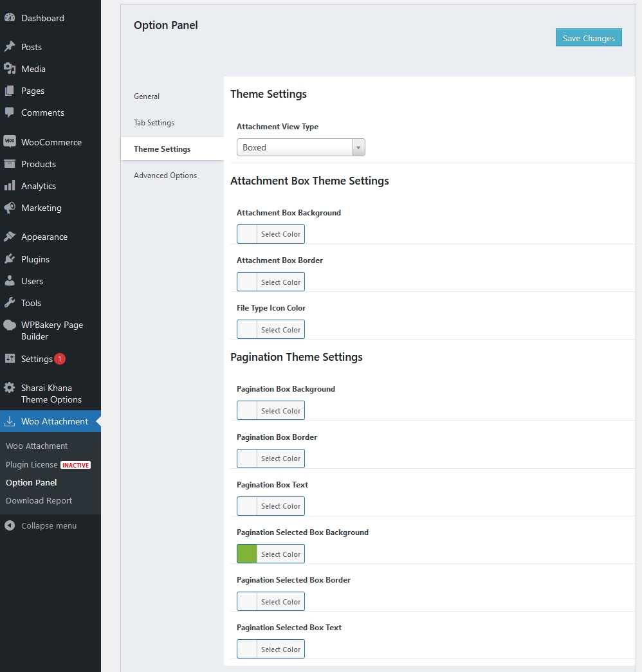Click the green Pagination Selected Box Background swatch
Viewport: 642px width, 672px height.
pos(247,554)
